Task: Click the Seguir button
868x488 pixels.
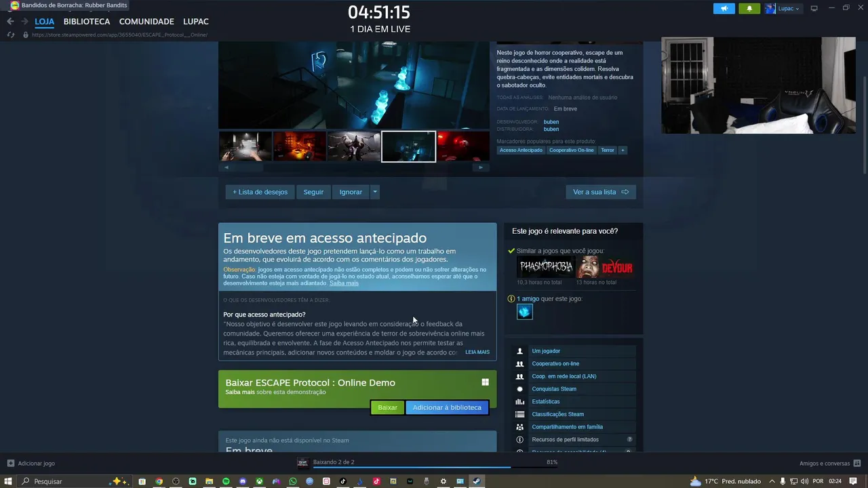Action: 313,192
